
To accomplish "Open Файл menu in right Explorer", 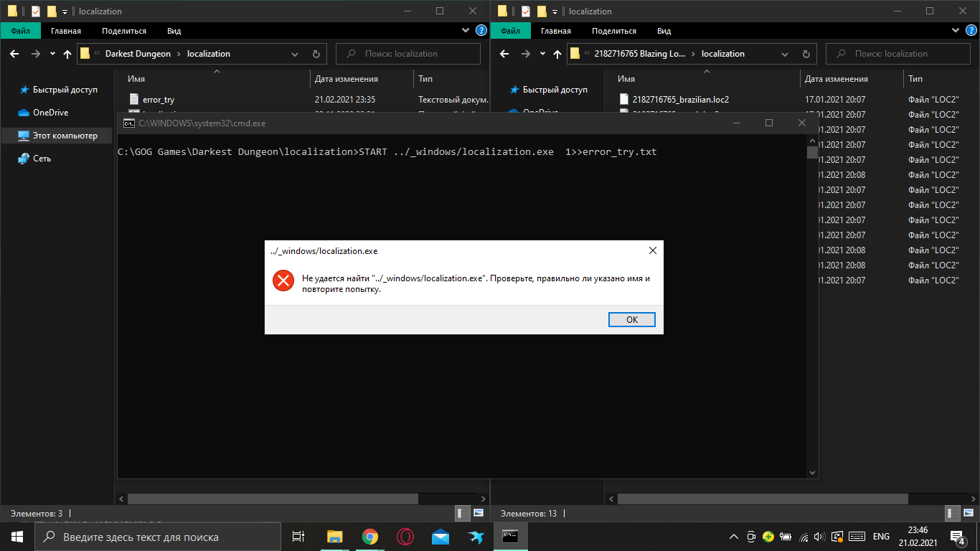I will 510,31.
